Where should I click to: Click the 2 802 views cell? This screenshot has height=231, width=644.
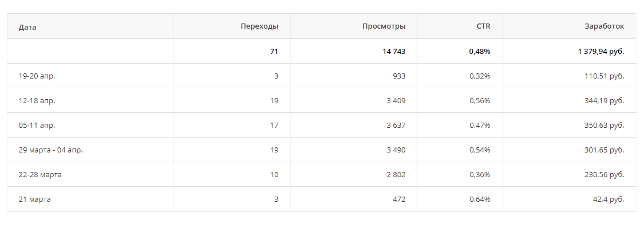pyautogui.click(x=396, y=175)
